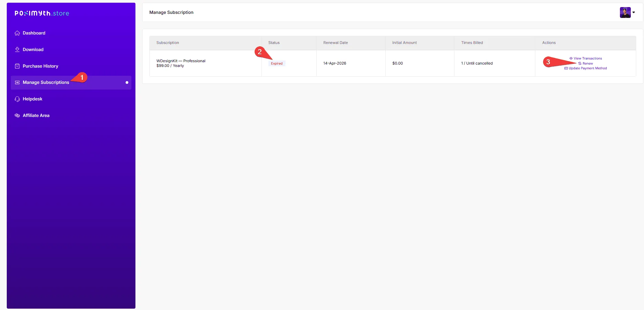The height and width of the screenshot is (310, 644).
Task: Click the Renew link
Action: pos(588,64)
